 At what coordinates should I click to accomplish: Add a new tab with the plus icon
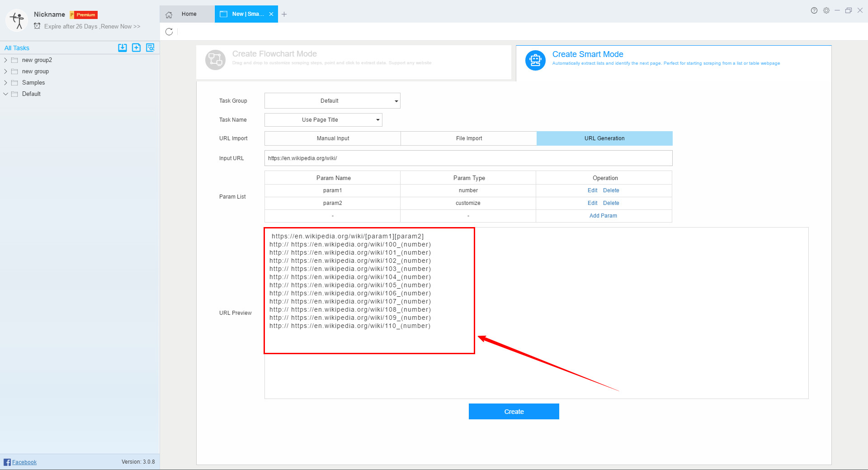click(284, 14)
